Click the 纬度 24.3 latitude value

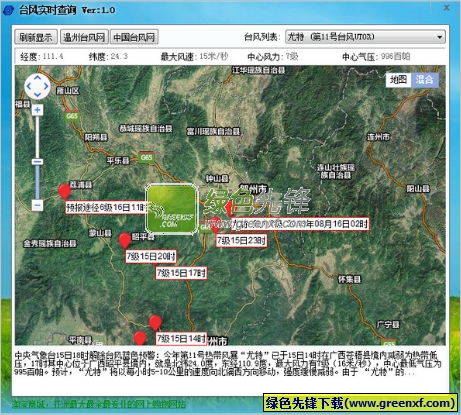point(119,56)
